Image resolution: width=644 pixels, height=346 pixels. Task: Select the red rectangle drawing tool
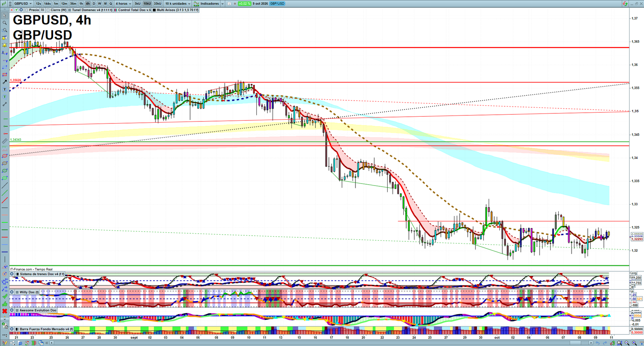[x=4, y=74]
